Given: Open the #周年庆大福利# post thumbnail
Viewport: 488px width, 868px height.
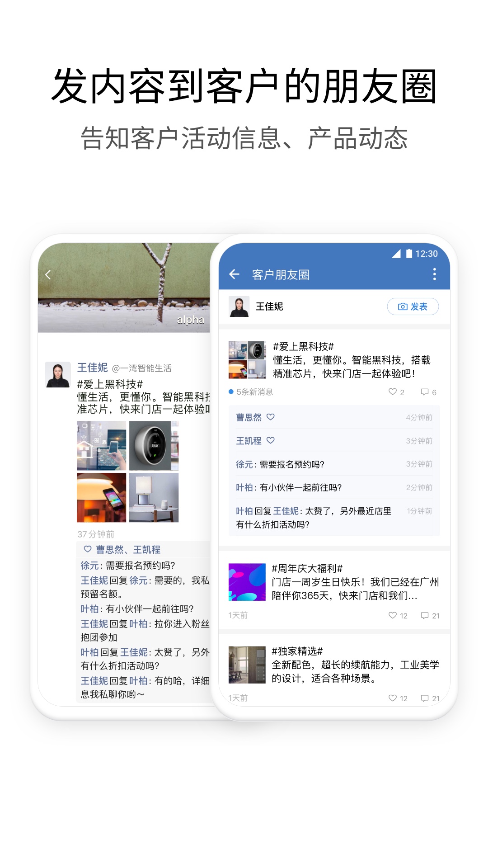Looking at the screenshot, I should click(x=247, y=582).
